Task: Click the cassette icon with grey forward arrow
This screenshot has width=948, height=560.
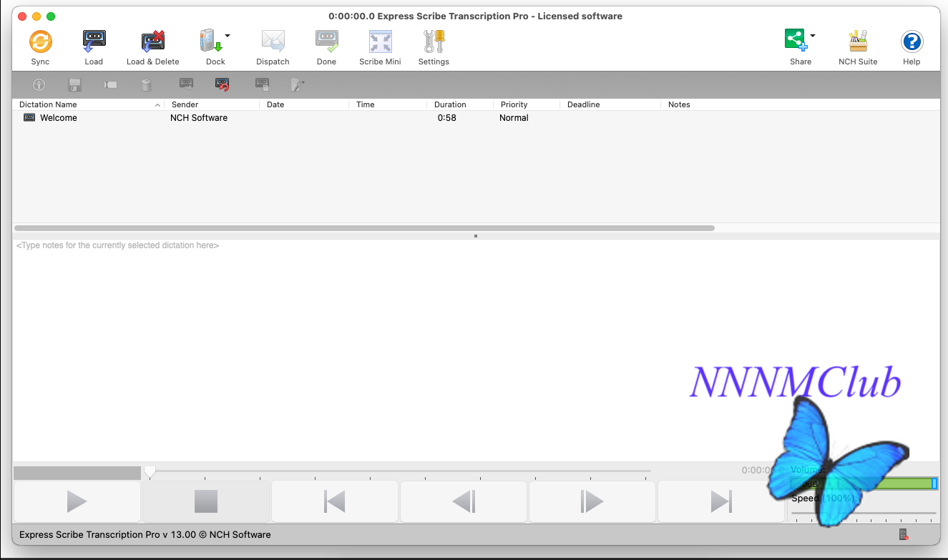Action: 186,84
